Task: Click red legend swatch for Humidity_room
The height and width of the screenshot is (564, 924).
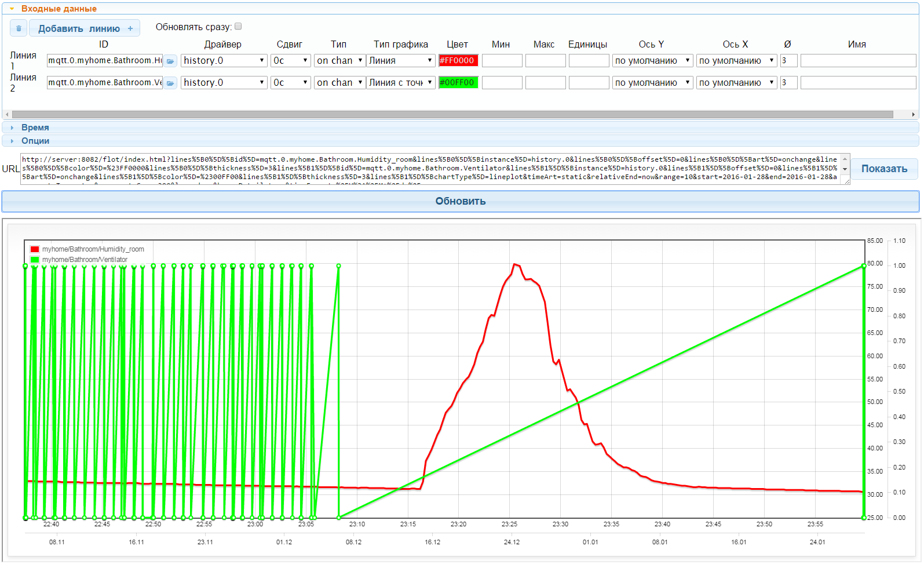Action: click(35, 249)
